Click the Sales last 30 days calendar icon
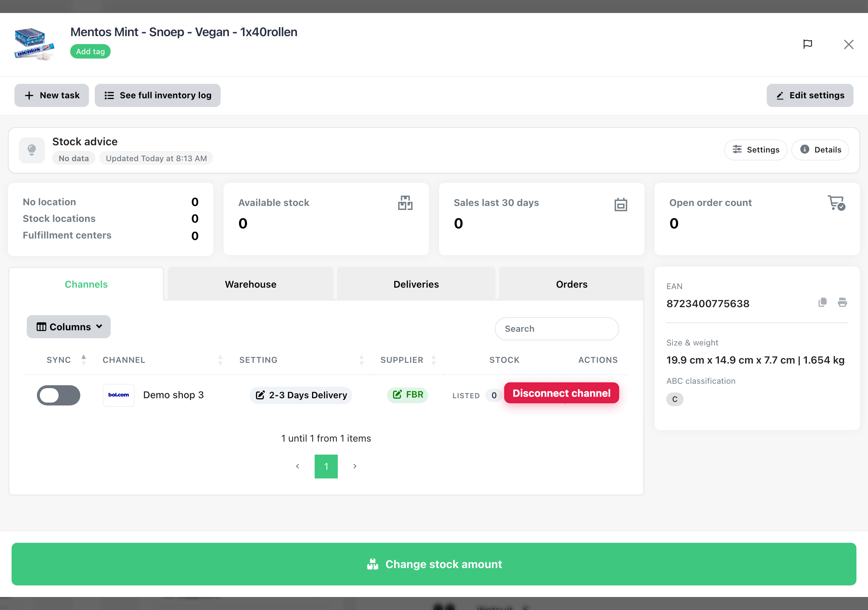 pyautogui.click(x=620, y=204)
